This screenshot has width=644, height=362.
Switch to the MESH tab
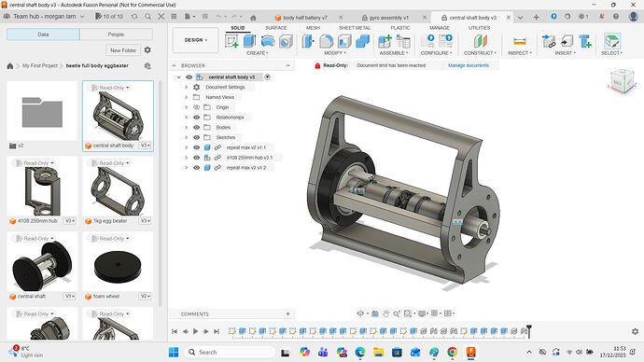(313, 28)
